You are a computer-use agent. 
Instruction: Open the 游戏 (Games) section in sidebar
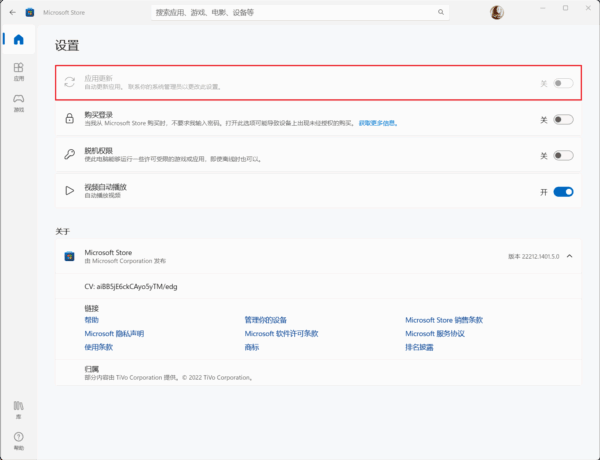[18, 102]
